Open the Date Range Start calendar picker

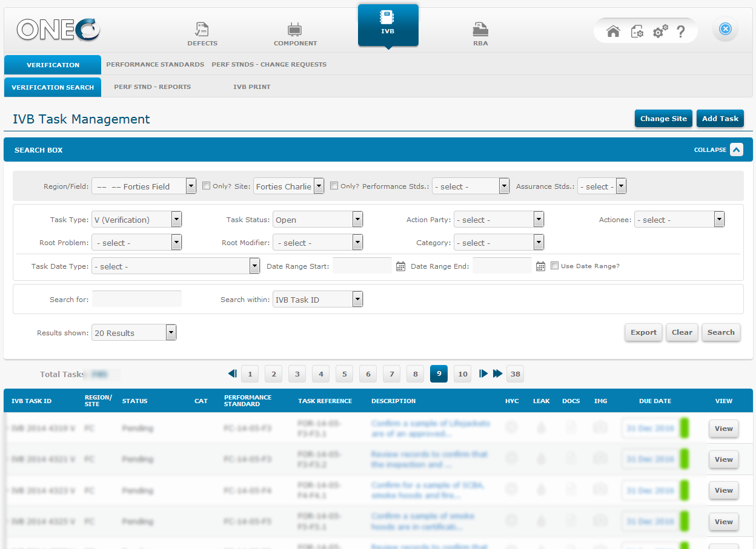coord(400,265)
